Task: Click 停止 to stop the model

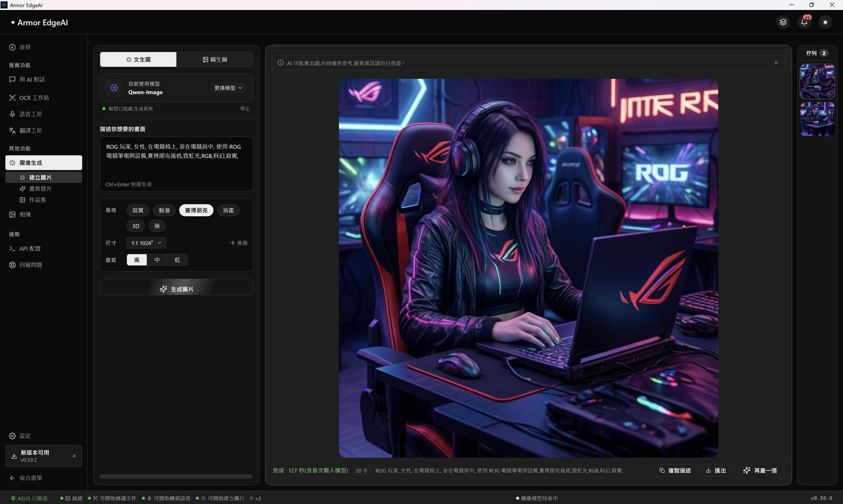Action: (245, 109)
